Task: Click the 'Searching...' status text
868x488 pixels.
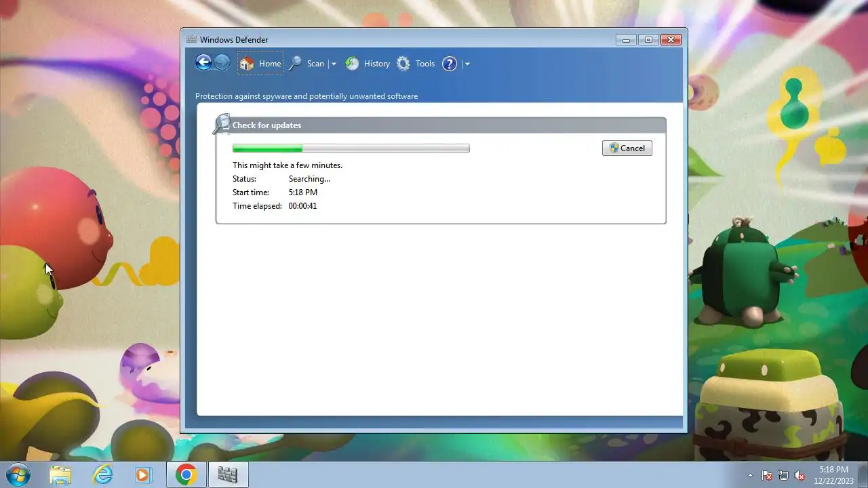Action: click(x=309, y=179)
